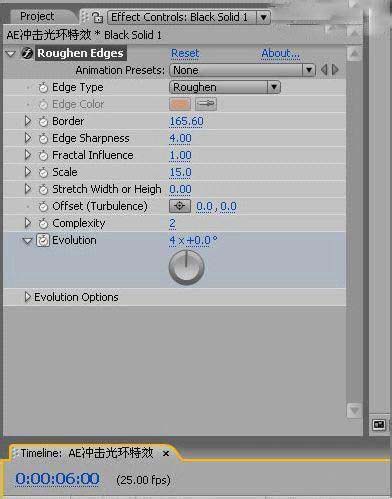Select the Effect Controls: Black Solid 1 tab
Viewport: 392px width, 499px height.
tap(179, 17)
